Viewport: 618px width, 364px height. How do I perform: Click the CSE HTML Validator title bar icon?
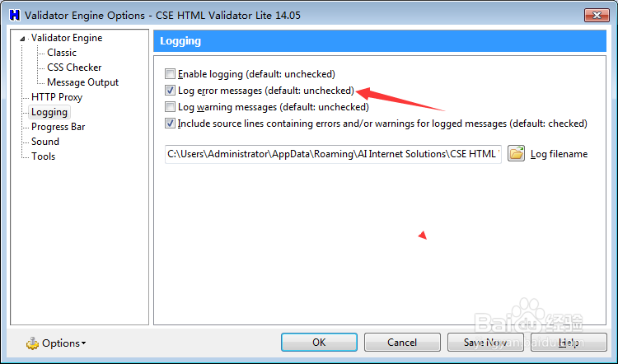pos(13,15)
